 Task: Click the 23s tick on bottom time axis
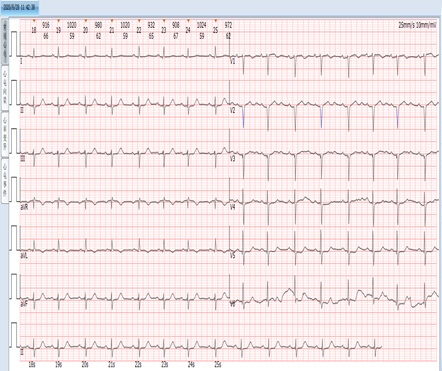click(164, 365)
